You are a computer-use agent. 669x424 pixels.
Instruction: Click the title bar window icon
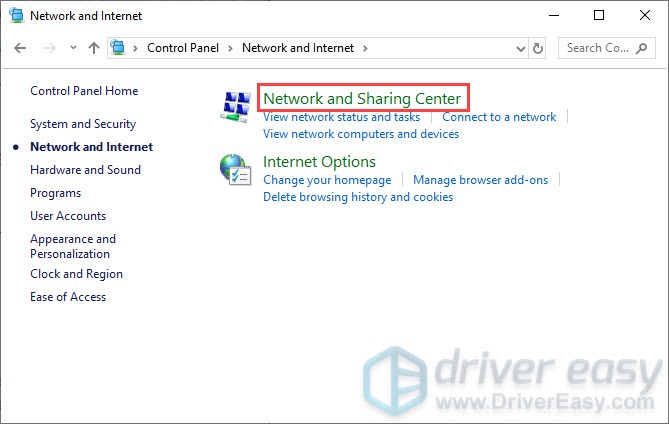click(x=14, y=16)
